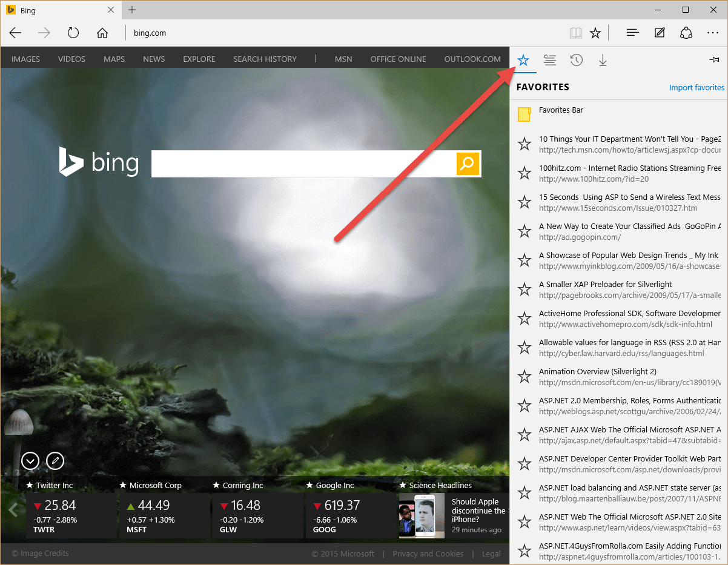Select the Favorites star tab in Hub
Screen dimensions: 728x565
[x=523, y=60]
